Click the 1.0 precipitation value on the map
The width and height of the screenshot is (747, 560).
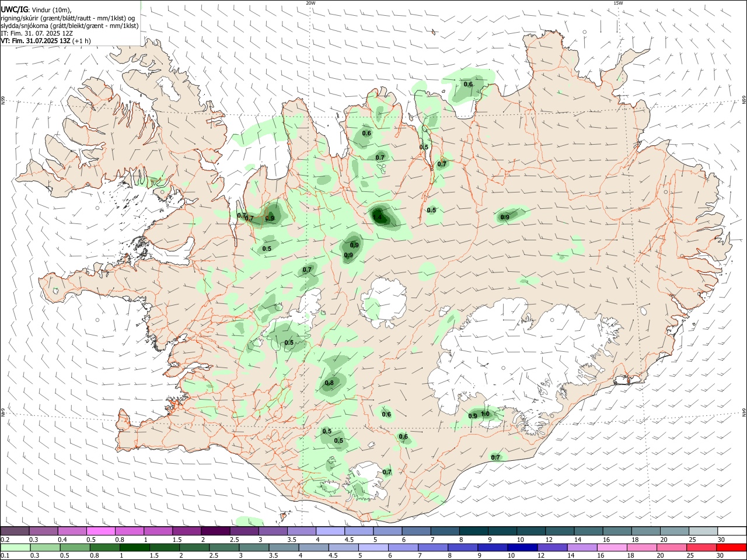click(485, 414)
